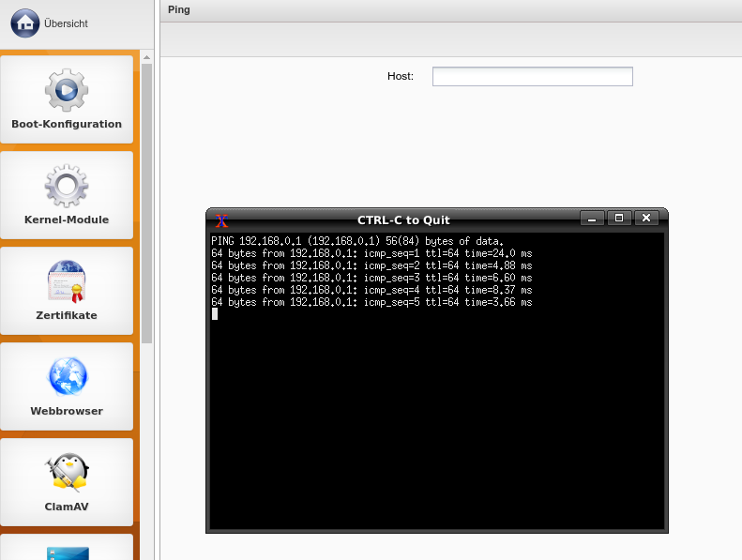Open ClamAV via the penguin icon
Screen dimensions: 742x560
pyautogui.click(x=67, y=473)
